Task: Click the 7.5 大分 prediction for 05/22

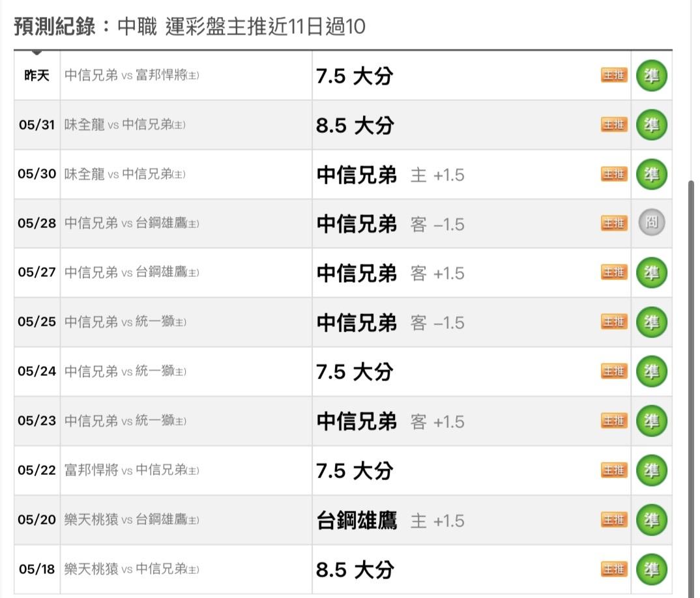Action: (x=355, y=471)
